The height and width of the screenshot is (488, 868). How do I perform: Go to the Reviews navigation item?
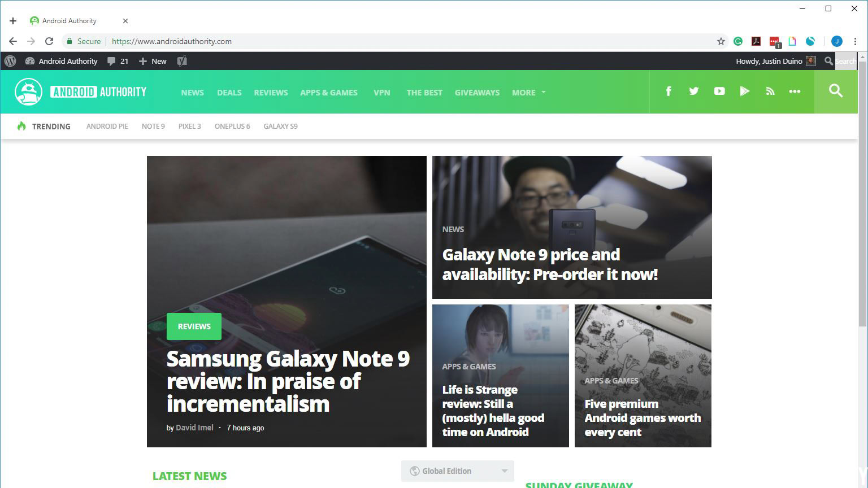(271, 93)
